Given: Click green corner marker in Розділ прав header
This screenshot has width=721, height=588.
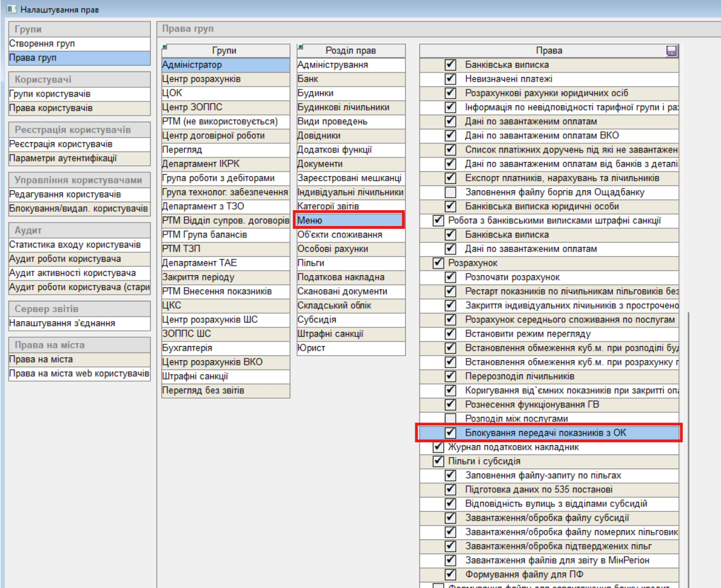Looking at the screenshot, I should coord(300,47).
